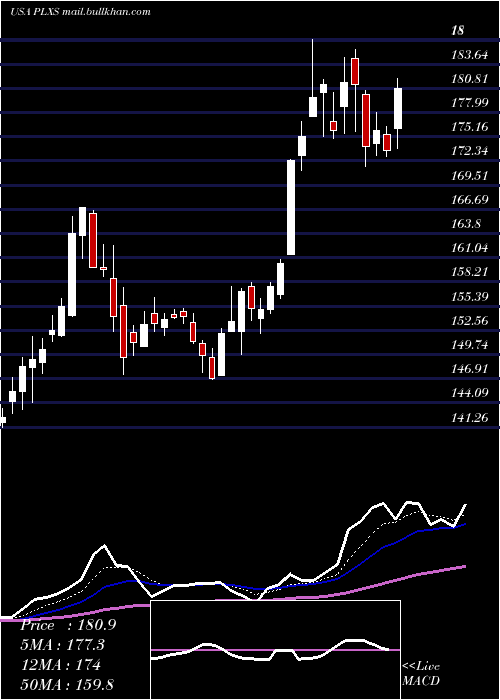
Task: Click the 166.69 price axis label
Action: [x=469, y=200]
